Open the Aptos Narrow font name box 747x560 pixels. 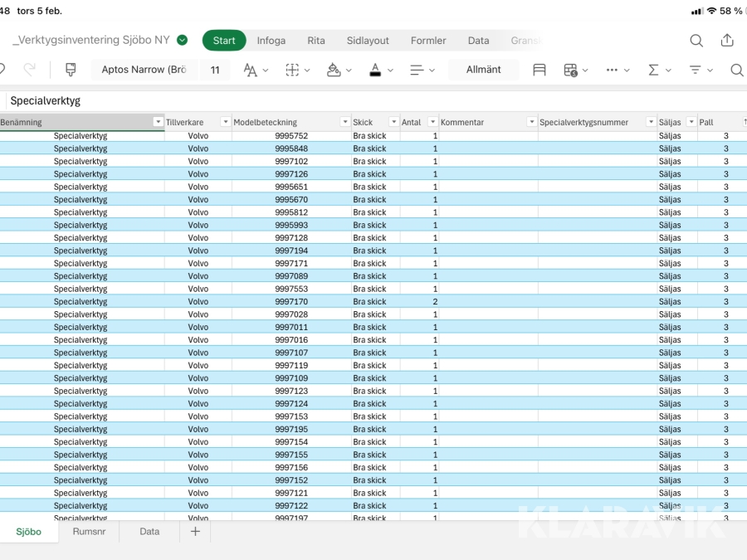(144, 70)
